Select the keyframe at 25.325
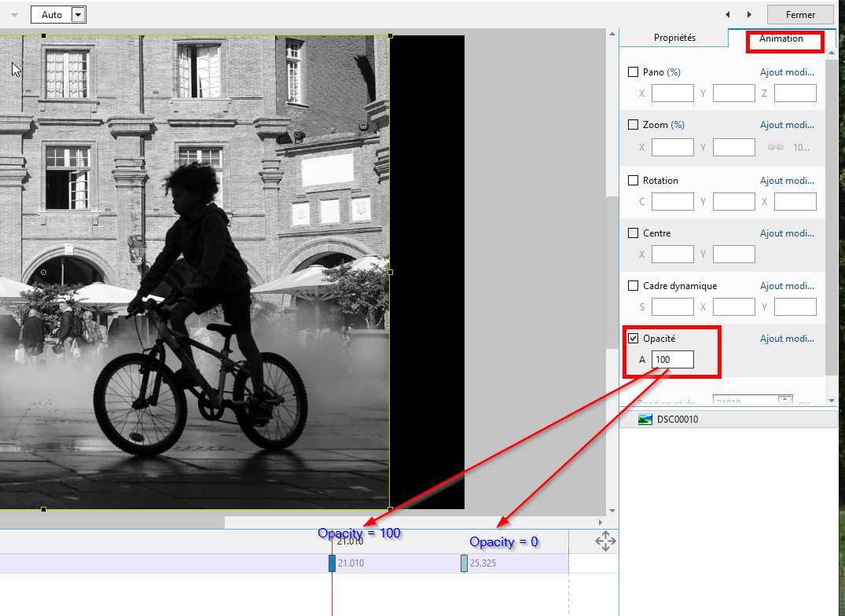 coord(464,563)
